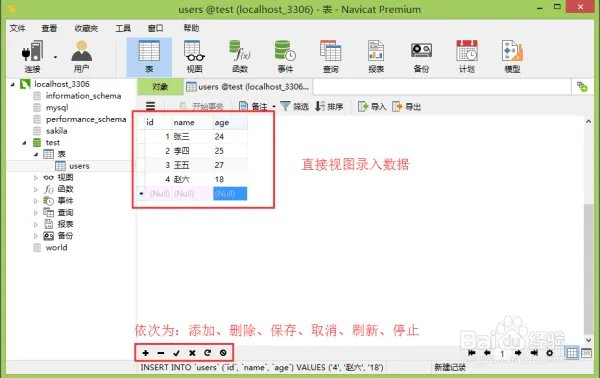Open the 工具 tools menu
This screenshot has width=600, height=378.
[x=123, y=28]
